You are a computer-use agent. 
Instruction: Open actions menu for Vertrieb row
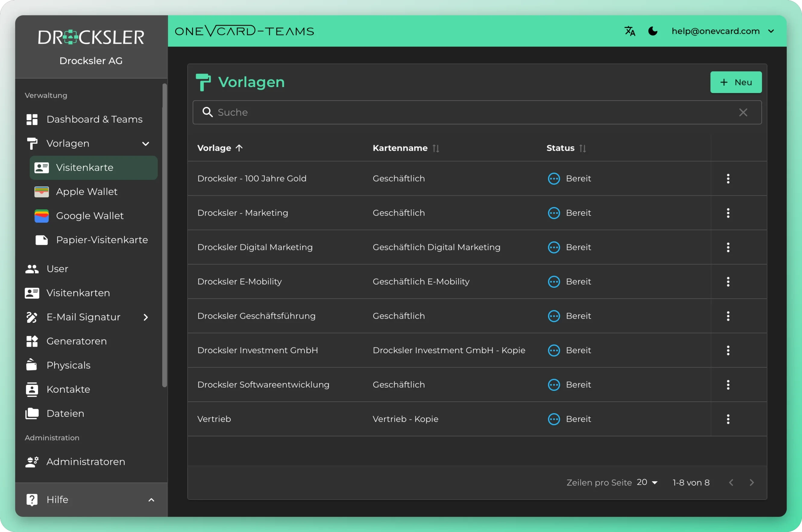[x=728, y=419]
